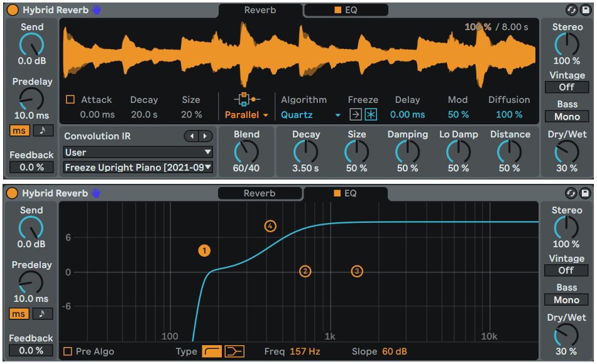The height and width of the screenshot is (364, 597).
Task: Click the Send knob in the top device
Action: [31, 45]
